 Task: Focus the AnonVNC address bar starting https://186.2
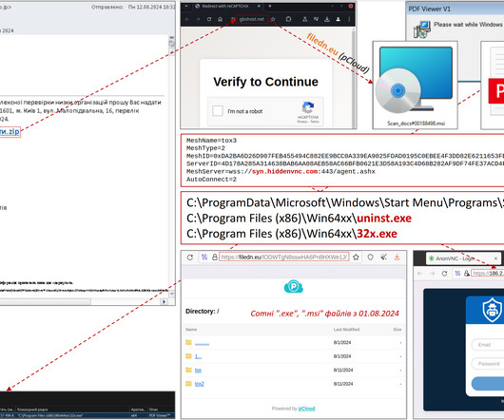(487, 274)
